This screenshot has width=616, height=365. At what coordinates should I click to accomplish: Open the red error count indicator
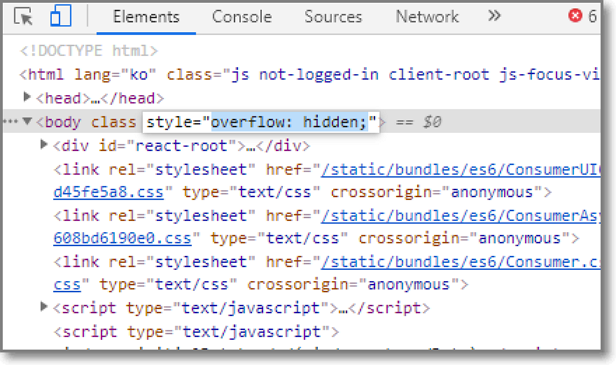[x=582, y=16]
